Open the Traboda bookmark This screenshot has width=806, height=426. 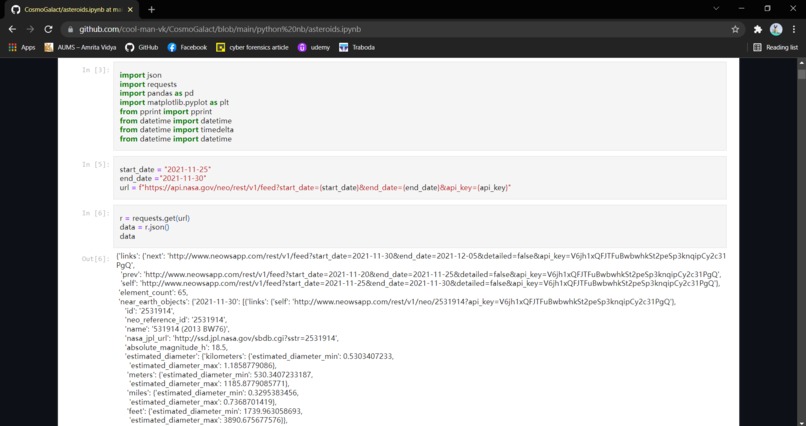coord(357,47)
